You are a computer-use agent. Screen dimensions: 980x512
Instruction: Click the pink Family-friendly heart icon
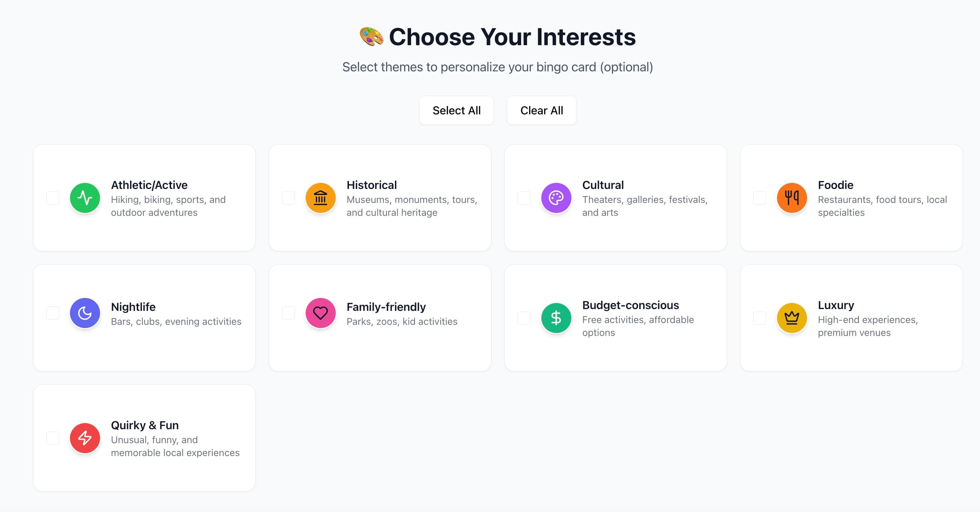coord(321,313)
